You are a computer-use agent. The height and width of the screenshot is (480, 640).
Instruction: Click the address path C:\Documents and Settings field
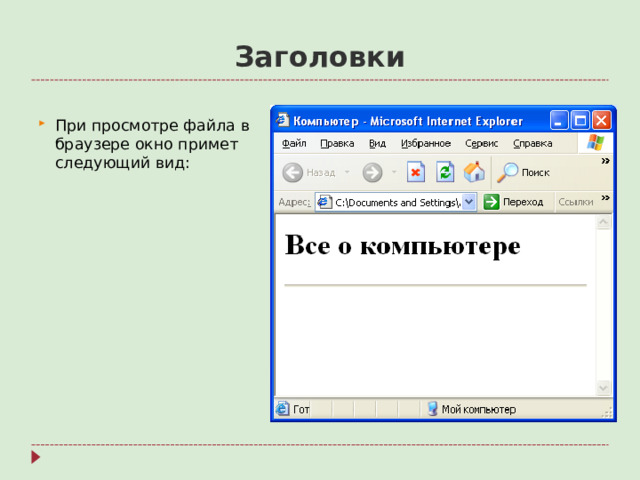[398, 202]
